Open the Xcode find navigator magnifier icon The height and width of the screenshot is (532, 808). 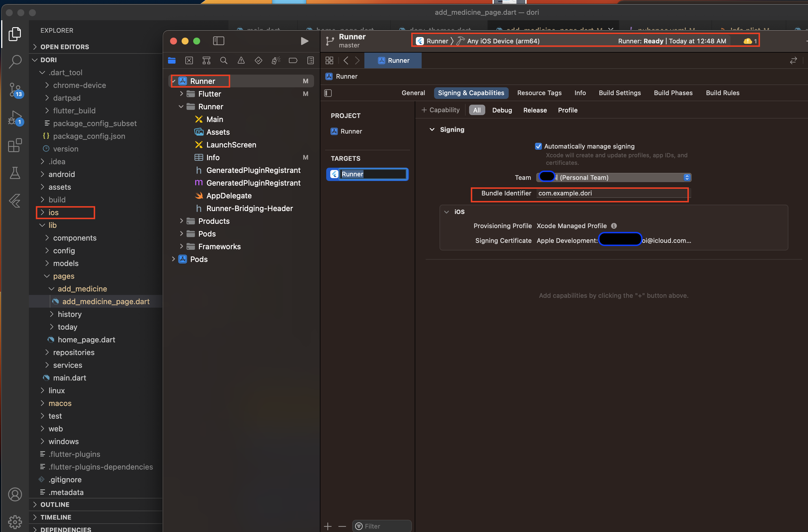click(223, 60)
